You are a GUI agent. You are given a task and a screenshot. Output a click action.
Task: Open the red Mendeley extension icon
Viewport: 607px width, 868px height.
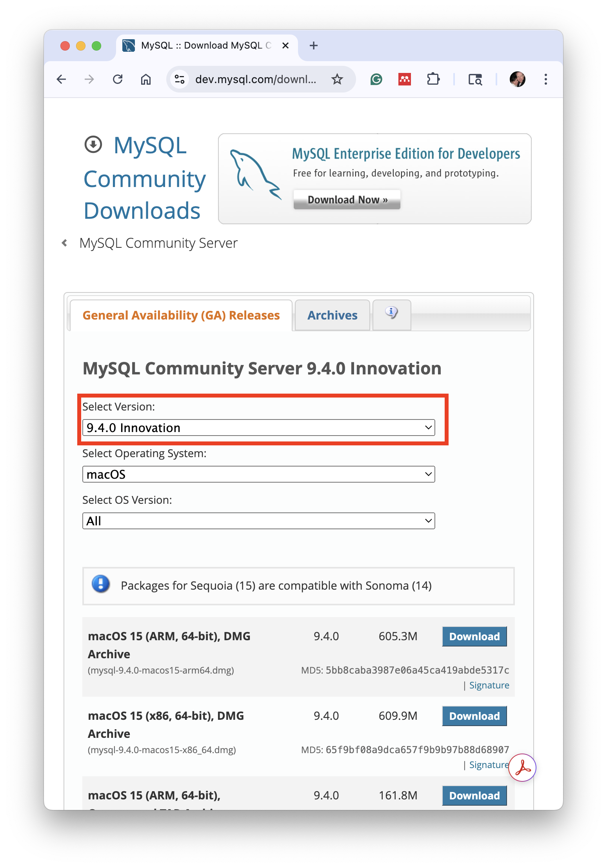point(405,79)
